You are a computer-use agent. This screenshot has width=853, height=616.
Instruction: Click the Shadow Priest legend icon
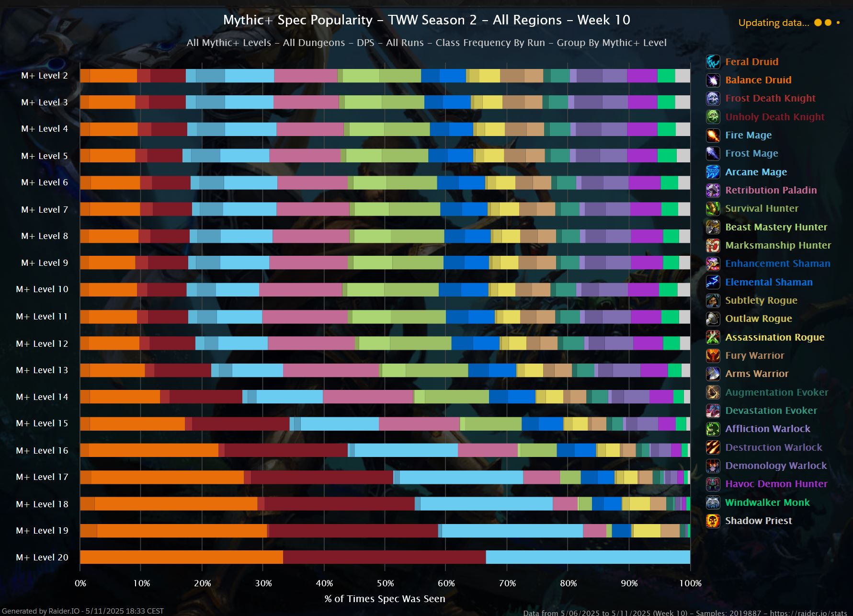[x=713, y=521]
